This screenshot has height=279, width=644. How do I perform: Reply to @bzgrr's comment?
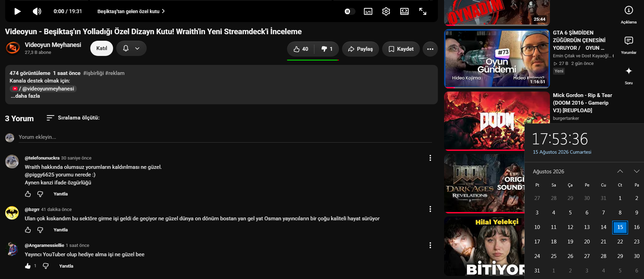coord(61,230)
